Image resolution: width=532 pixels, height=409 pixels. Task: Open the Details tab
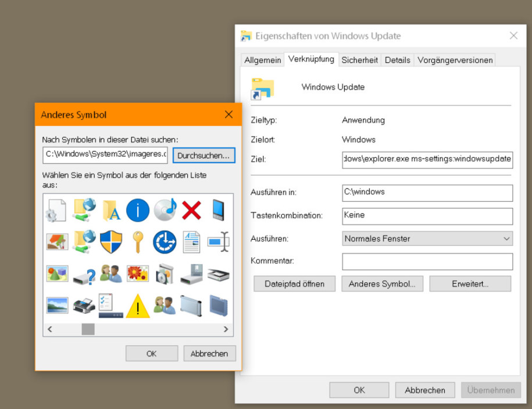click(397, 60)
